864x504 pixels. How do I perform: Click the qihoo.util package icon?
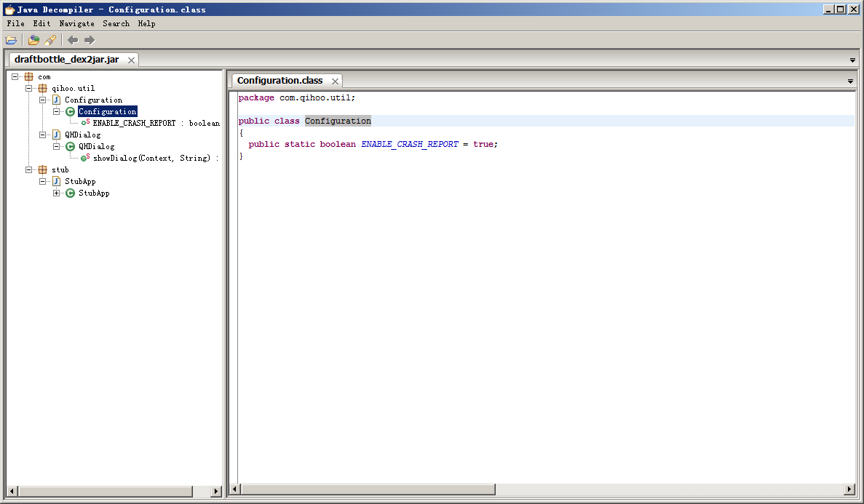(42, 88)
